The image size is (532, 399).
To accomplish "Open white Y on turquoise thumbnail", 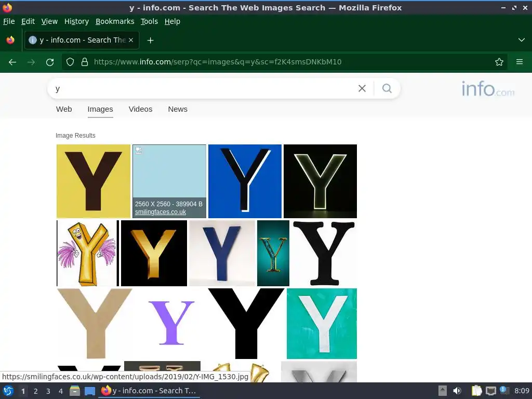I will [322, 324].
